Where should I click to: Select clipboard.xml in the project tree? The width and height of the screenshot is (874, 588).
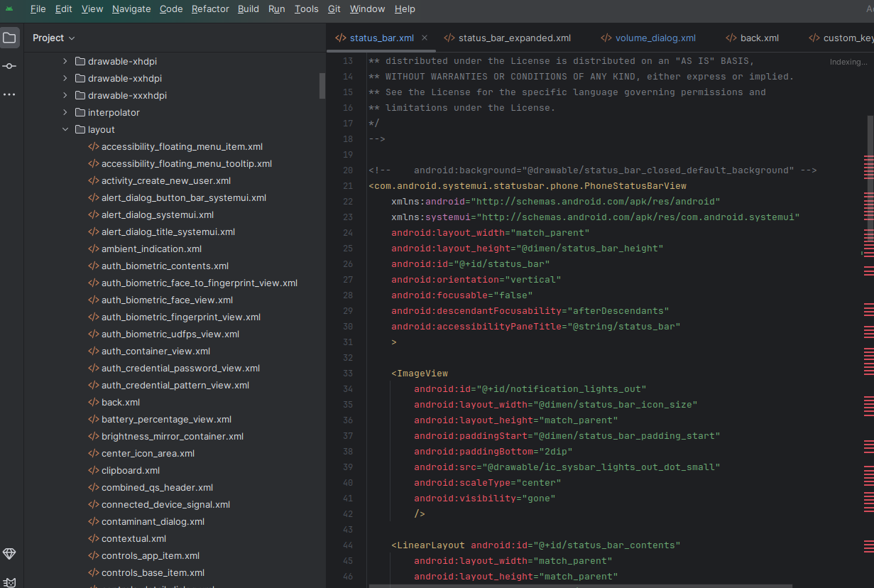(x=131, y=470)
